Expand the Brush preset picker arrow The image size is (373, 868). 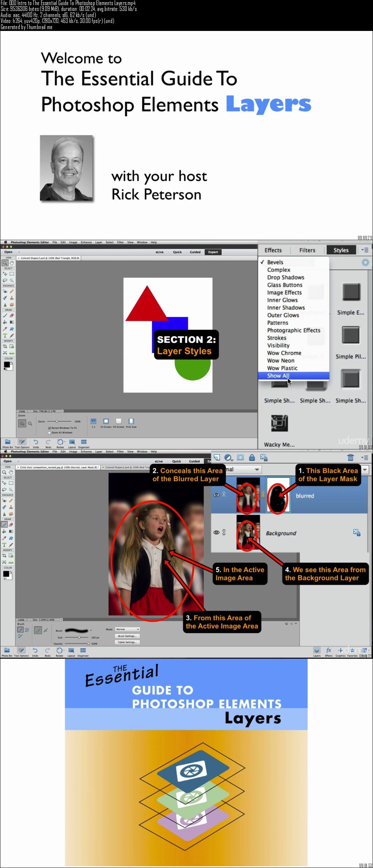click(x=91, y=630)
